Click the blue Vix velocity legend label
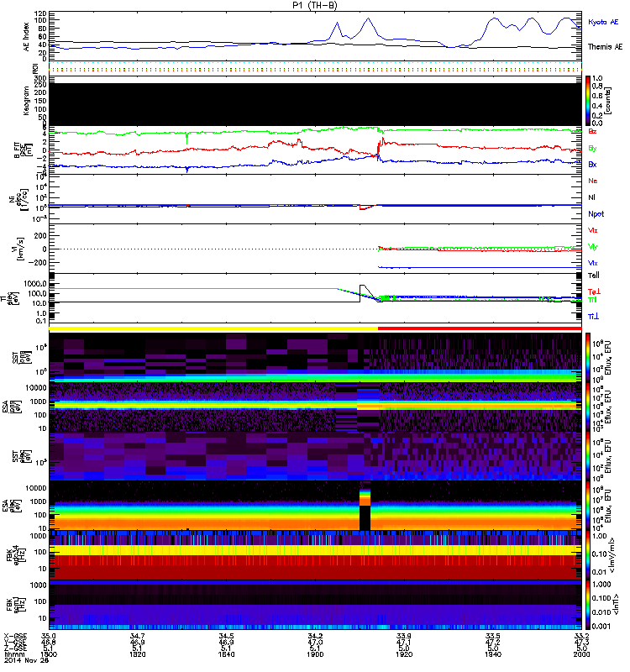This screenshot has width=630, height=672. (593, 263)
